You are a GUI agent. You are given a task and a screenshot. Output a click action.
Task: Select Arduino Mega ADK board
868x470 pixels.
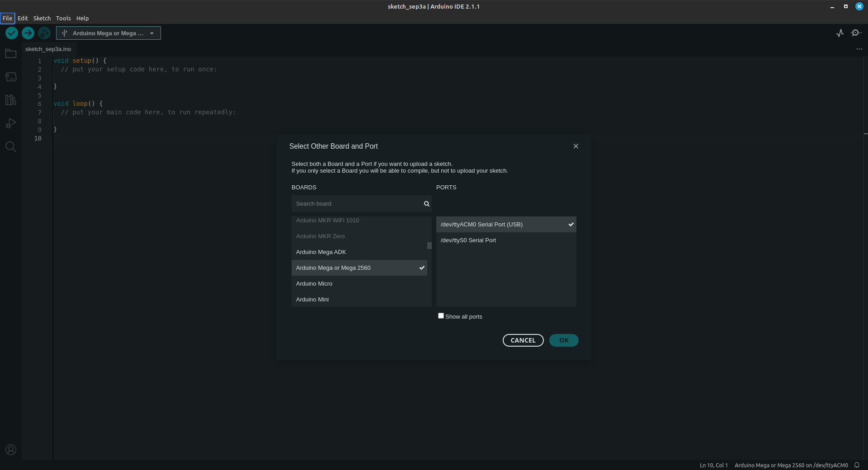[359, 252]
